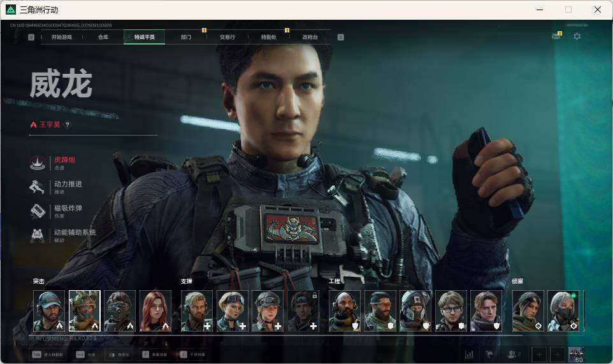
Task: Open the 部门 tab
Action: click(186, 37)
